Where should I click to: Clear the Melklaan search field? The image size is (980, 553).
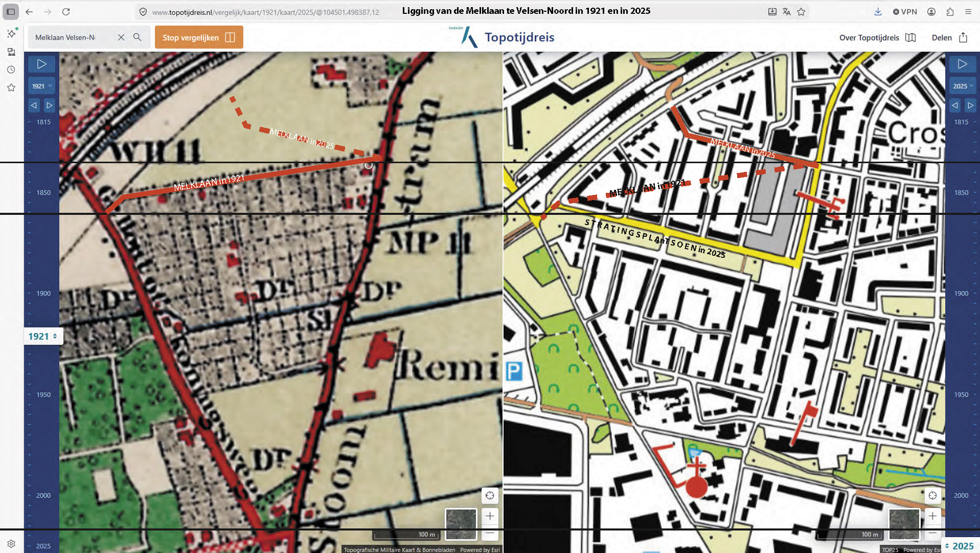pos(121,37)
